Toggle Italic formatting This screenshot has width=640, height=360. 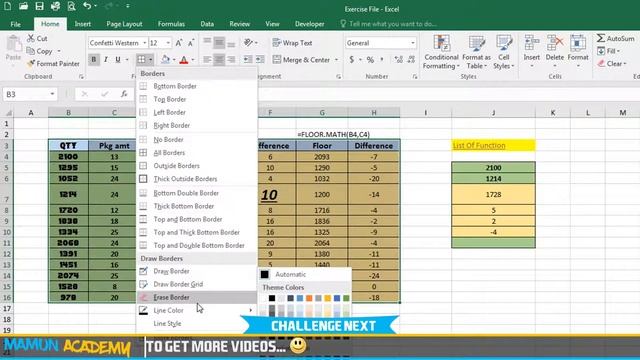(106, 60)
